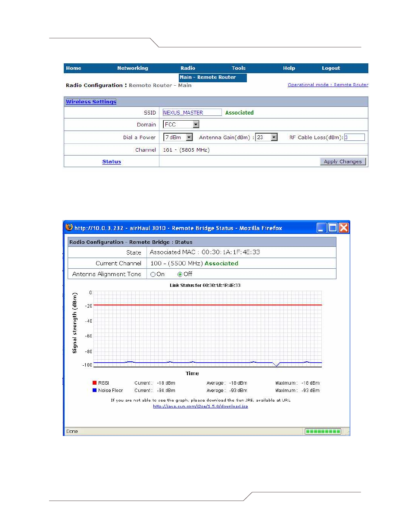411x532 pixels.
Task: Select Antenna Alignment Tone Off
Action: coord(180,274)
